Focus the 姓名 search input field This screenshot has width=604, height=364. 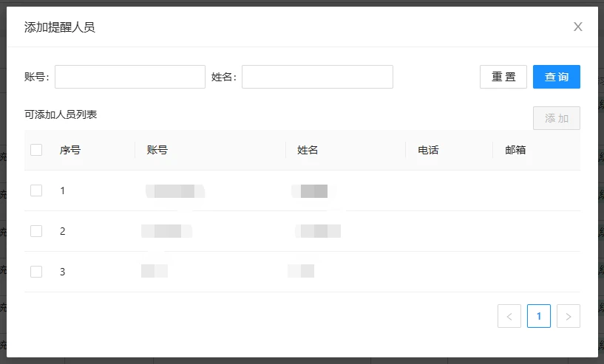(x=317, y=77)
